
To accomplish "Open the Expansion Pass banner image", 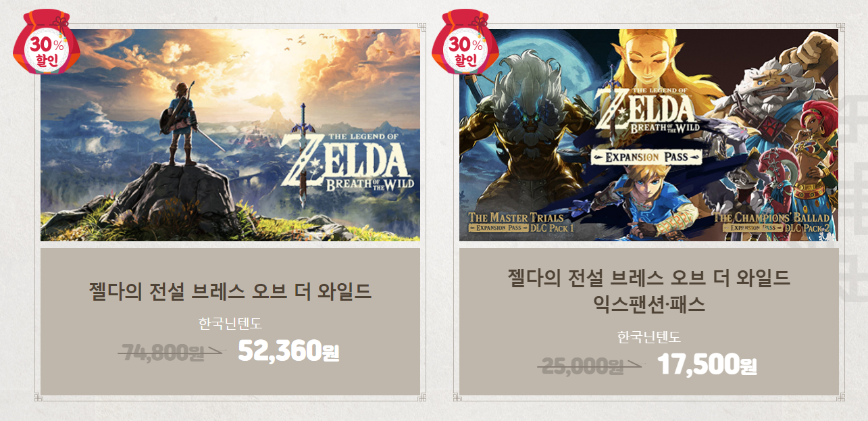I will click(649, 135).
